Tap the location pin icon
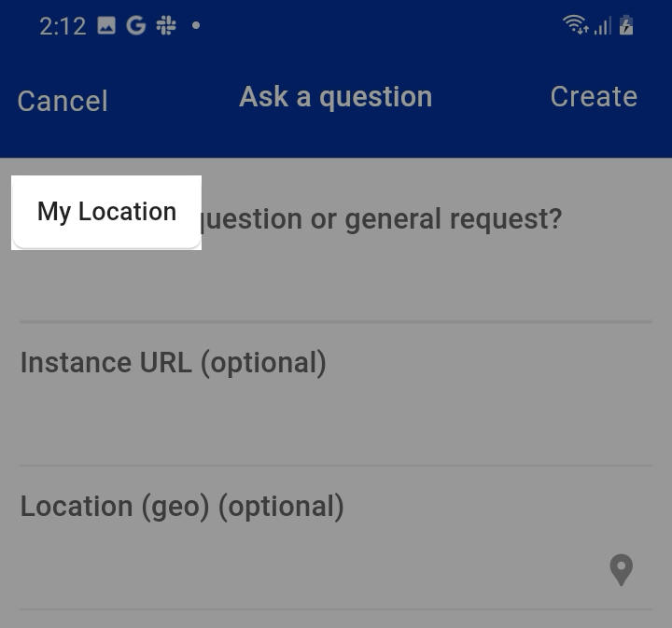672x628 pixels. pos(621,569)
